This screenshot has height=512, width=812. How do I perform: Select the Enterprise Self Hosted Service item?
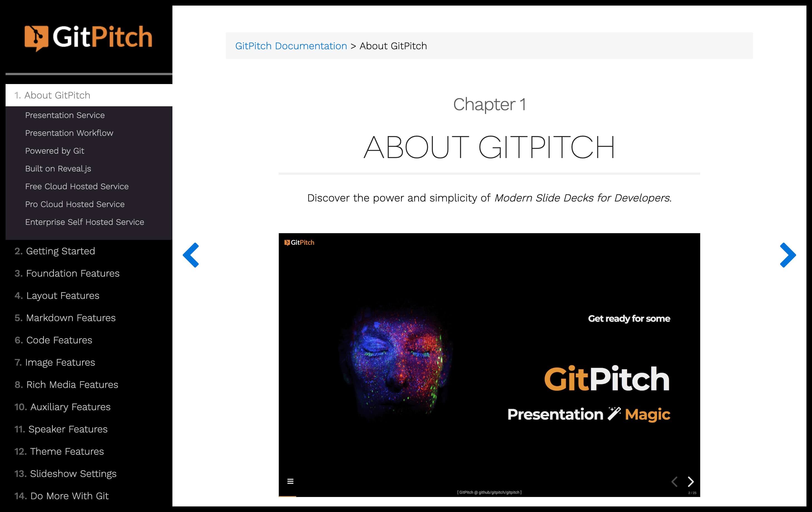(x=84, y=222)
